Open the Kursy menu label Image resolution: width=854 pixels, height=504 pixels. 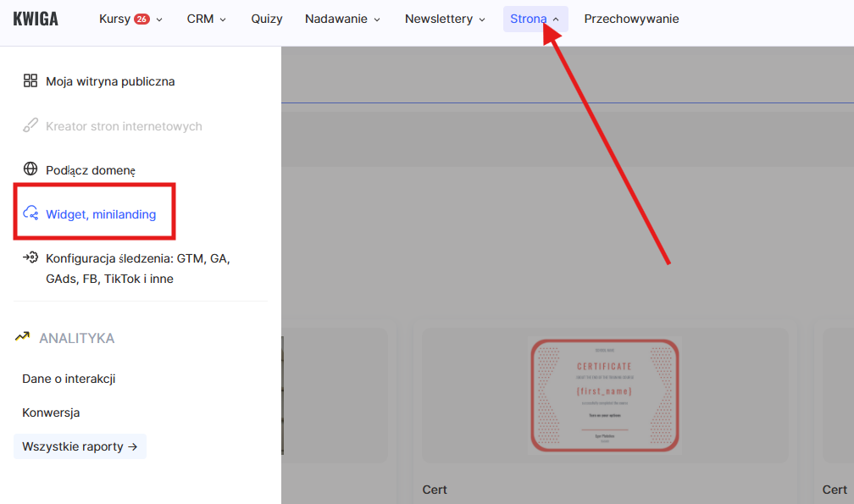pos(114,19)
